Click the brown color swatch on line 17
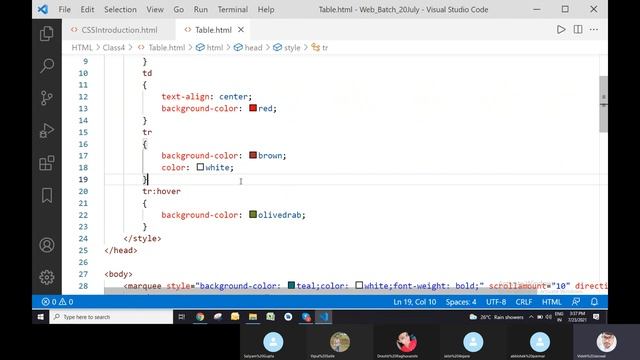The image size is (640, 360). click(x=253, y=155)
